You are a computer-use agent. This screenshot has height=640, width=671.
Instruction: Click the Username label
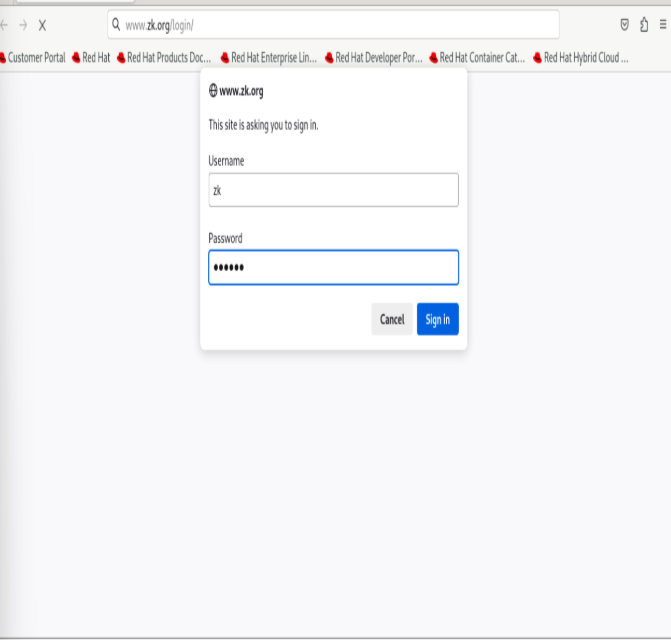226,161
